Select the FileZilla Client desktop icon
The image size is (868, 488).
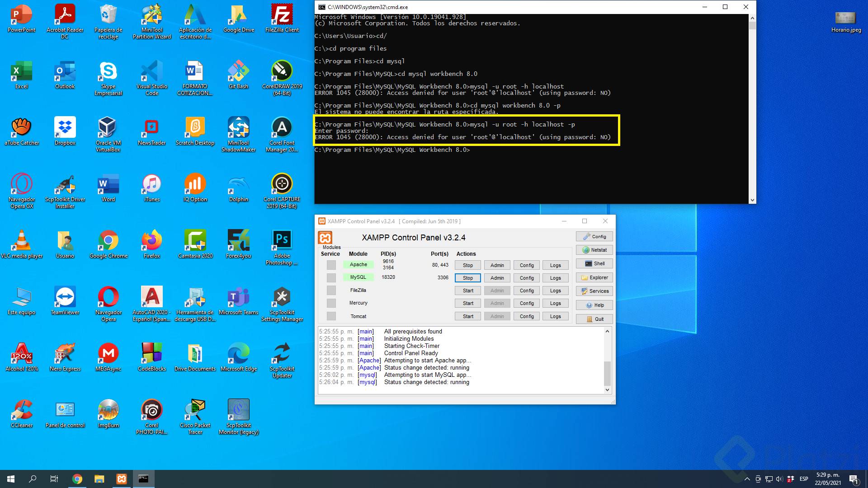click(282, 19)
